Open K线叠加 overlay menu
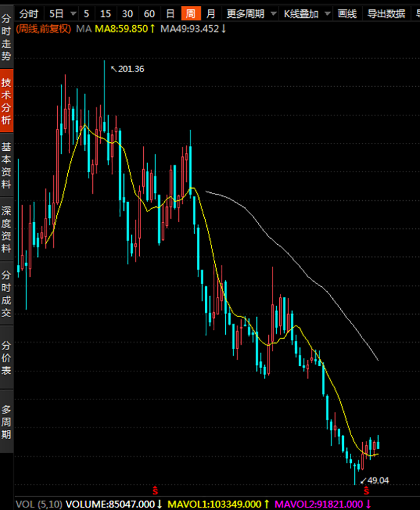 click(301, 14)
